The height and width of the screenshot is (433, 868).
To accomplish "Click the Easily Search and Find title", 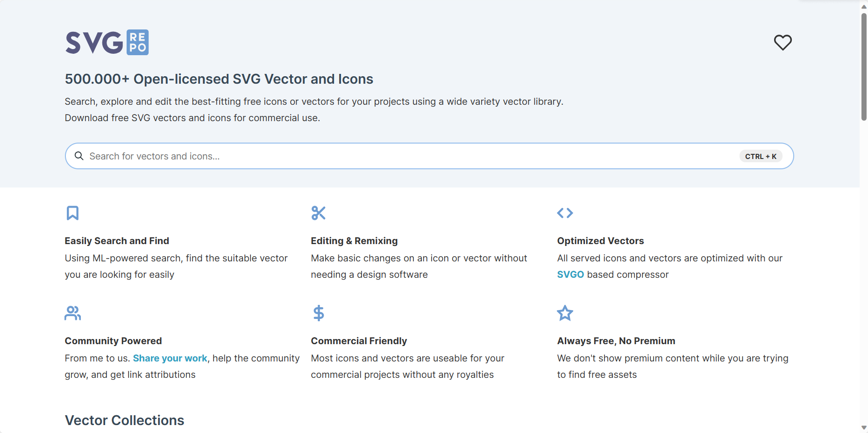I will pos(117,241).
